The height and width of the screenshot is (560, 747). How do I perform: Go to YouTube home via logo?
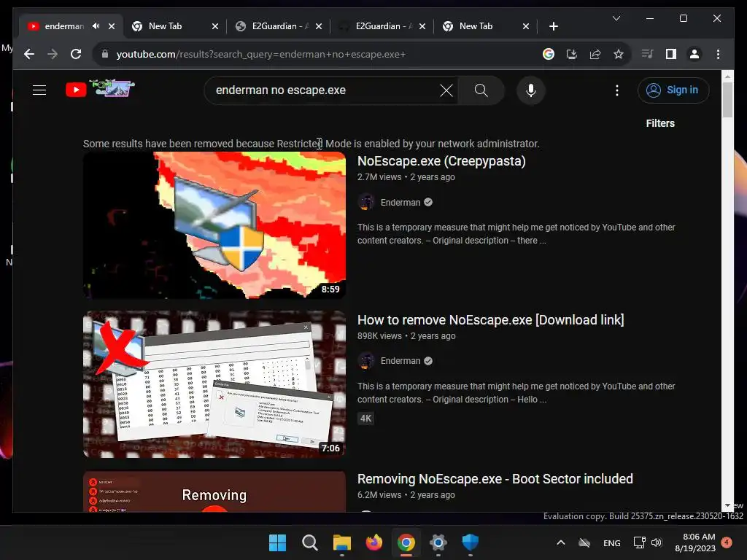pos(100,89)
